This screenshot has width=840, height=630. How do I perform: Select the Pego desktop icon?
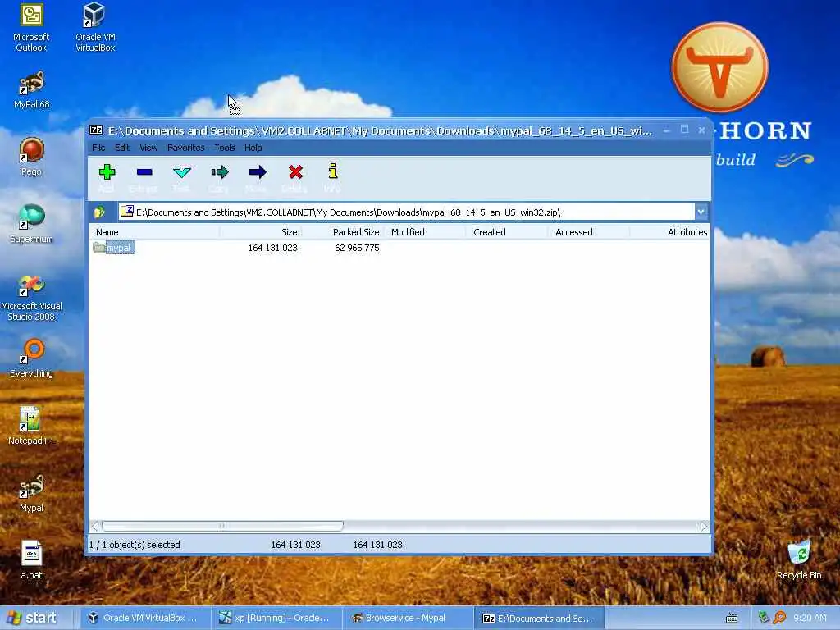click(x=32, y=157)
